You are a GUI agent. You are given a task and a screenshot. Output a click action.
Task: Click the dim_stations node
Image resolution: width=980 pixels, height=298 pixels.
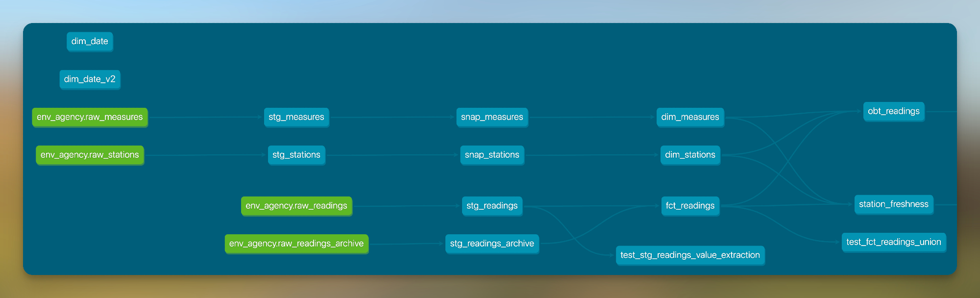[690, 155]
